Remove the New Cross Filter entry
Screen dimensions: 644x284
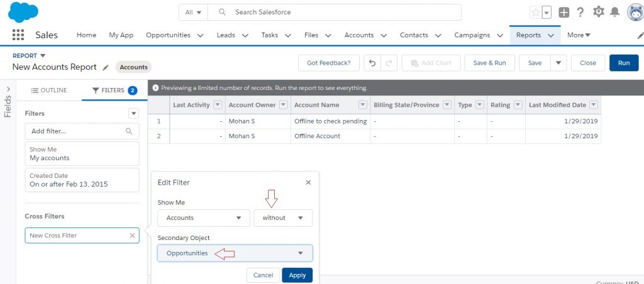coord(132,236)
